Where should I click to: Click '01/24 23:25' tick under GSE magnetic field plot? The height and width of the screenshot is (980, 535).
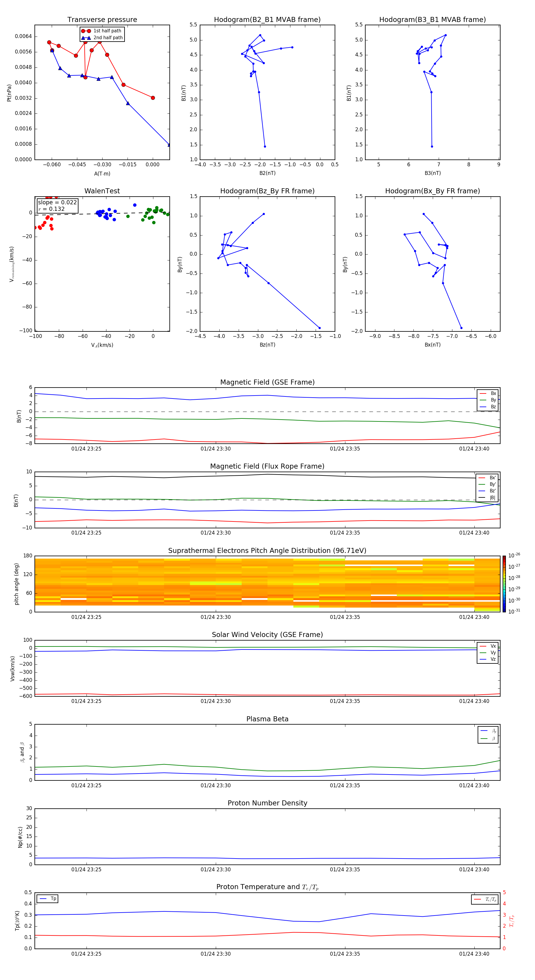[86, 449]
